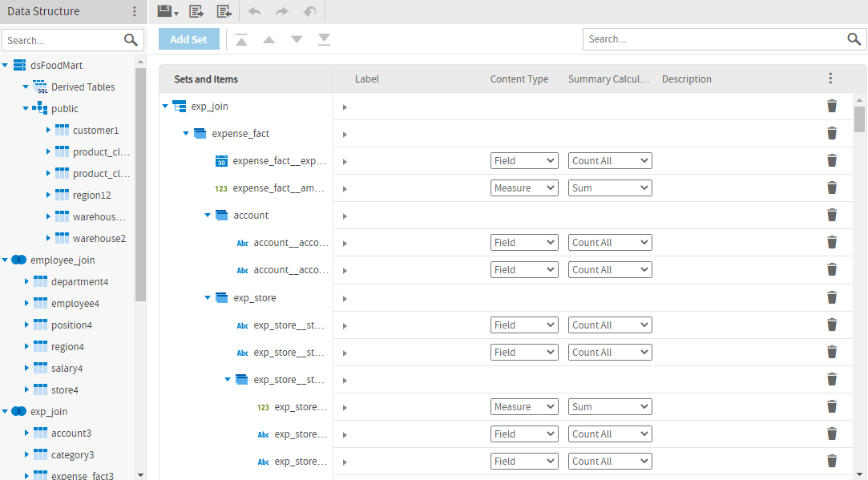
Task: Click the dsFoodMart data source icon
Action: [x=19, y=66]
